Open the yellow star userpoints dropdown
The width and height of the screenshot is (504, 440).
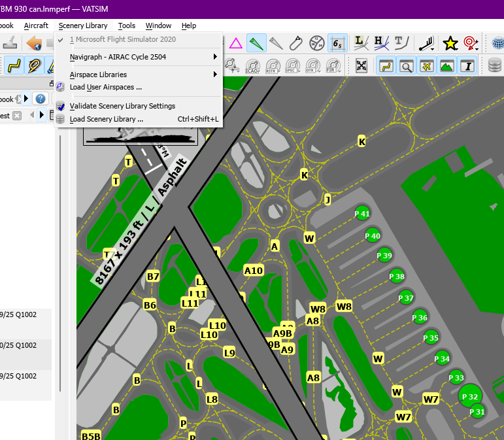[x=450, y=43]
